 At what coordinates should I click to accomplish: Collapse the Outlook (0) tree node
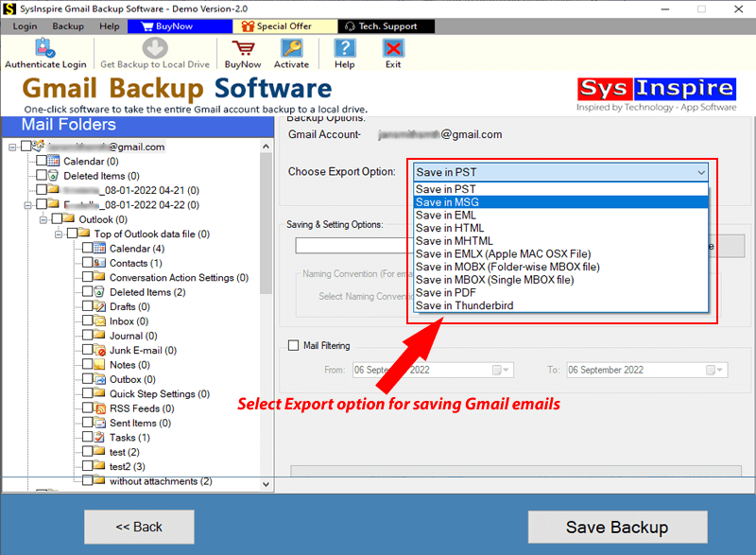[x=43, y=220]
